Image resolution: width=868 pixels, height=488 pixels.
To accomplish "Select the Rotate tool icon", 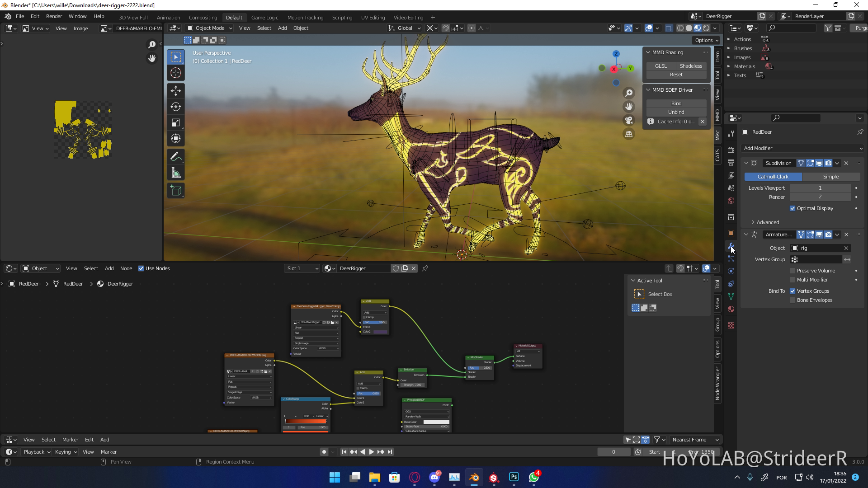I will pyautogui.click(x=176, y=107).
